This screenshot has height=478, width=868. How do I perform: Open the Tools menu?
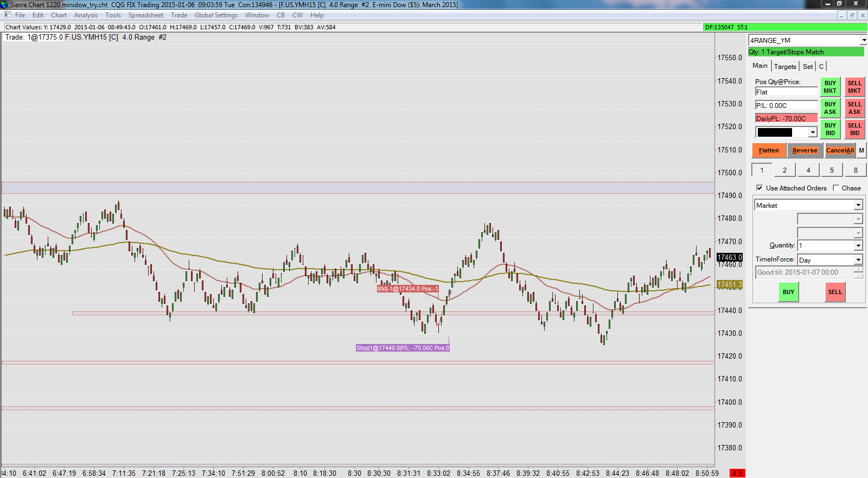113,15
